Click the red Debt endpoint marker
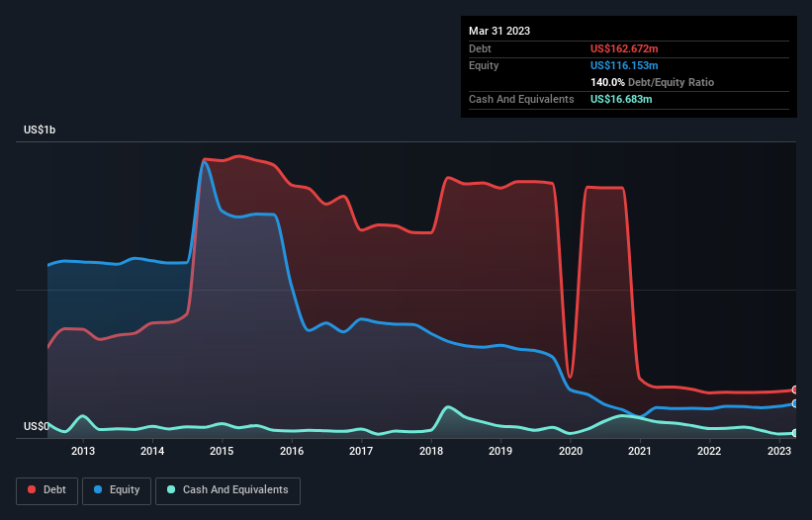This screenshot has height=520, width=812. click(x=795, y=390)
